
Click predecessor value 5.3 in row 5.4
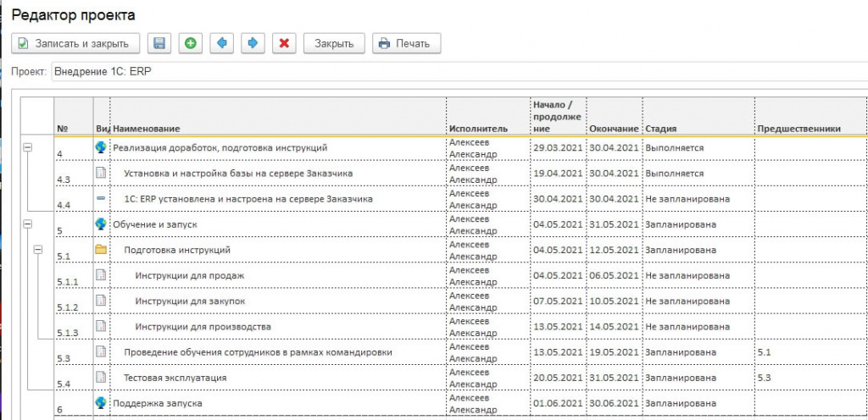click(764, 378)
